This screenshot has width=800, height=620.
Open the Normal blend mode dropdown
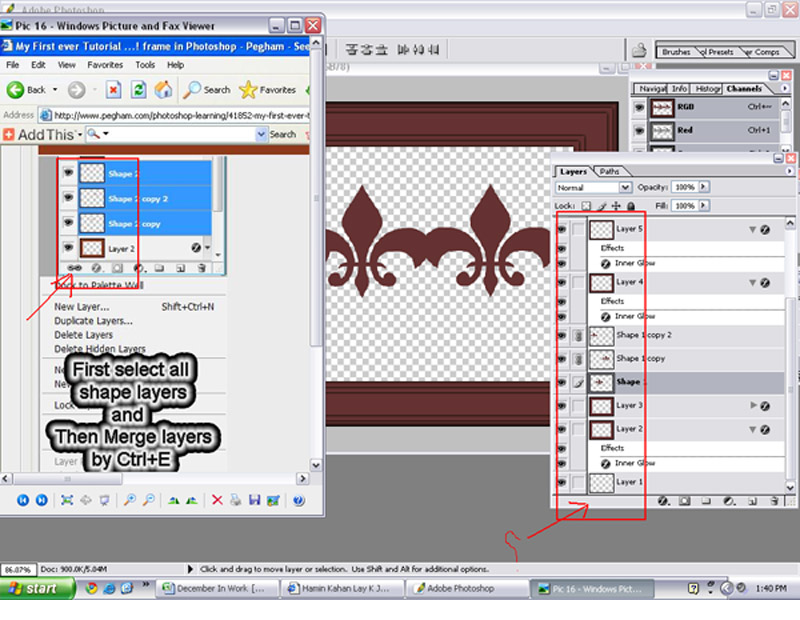click(625, 187)
